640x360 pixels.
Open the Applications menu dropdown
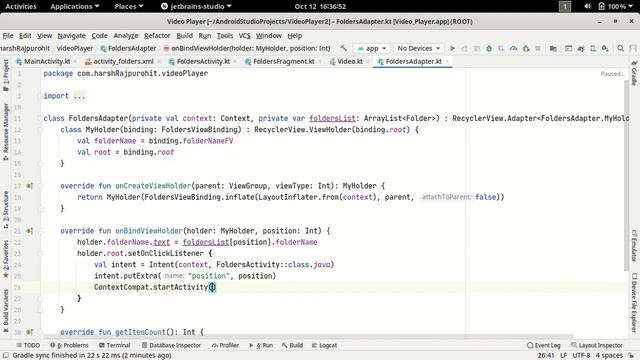tap(75, 6)
